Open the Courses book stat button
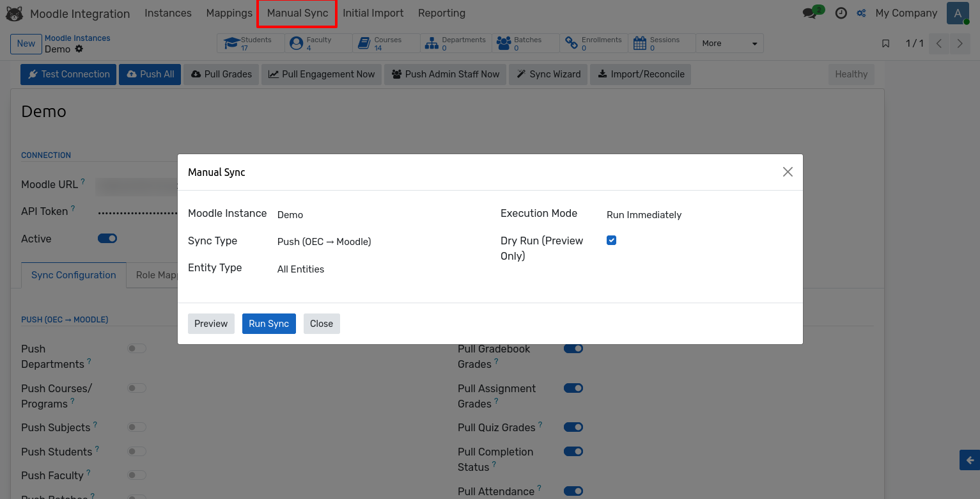Screen dimensions: 980x499 click(x=386, y=44)
